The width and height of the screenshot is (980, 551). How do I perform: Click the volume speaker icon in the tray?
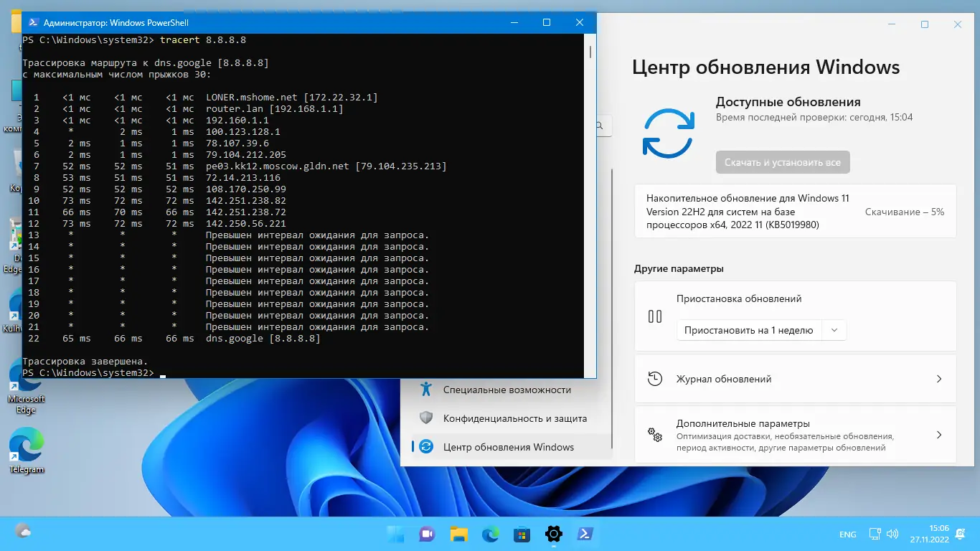point(892,534)
